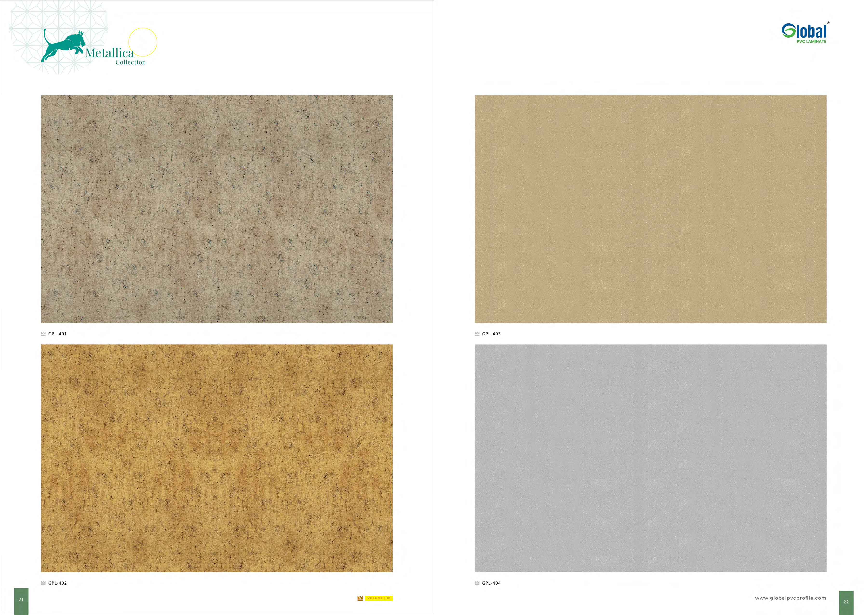Click the crown icon beside GPL-404
Image resolution: width=868 pixels, height=615 pixels.
[477, 583]
